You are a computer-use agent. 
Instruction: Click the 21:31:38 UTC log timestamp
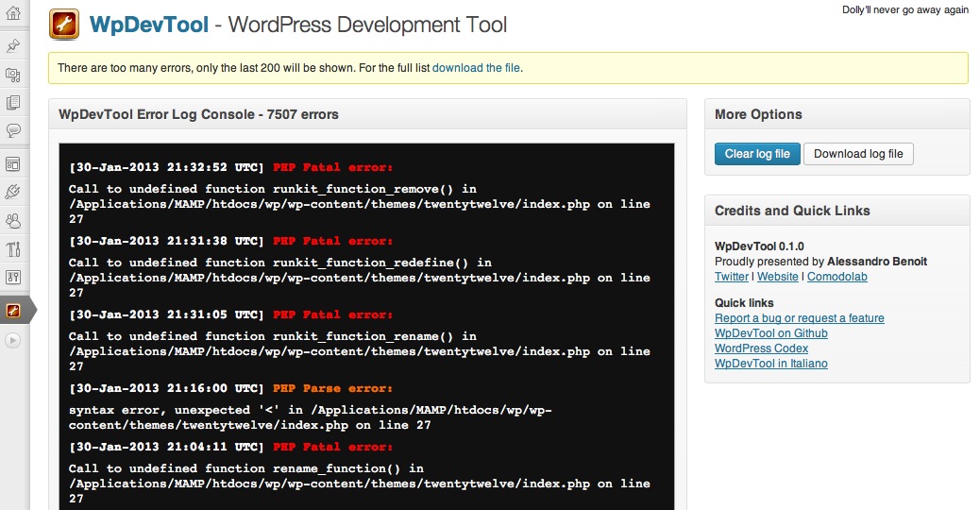coord(166,241)
